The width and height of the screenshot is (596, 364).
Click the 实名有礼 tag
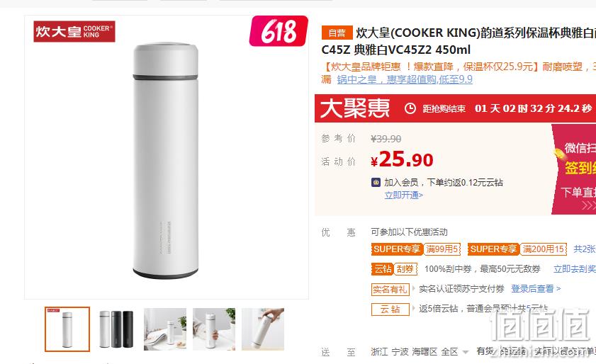(390, 289)
